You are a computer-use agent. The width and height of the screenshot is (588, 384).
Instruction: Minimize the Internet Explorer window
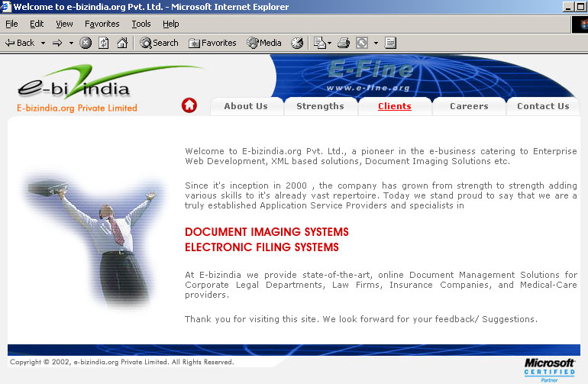(x=568, y=7)
